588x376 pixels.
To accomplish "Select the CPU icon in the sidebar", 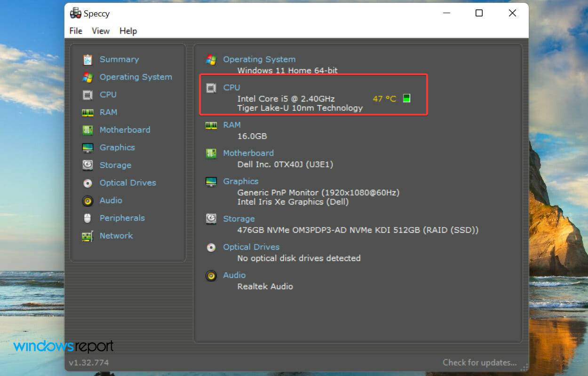I will 88,94.
